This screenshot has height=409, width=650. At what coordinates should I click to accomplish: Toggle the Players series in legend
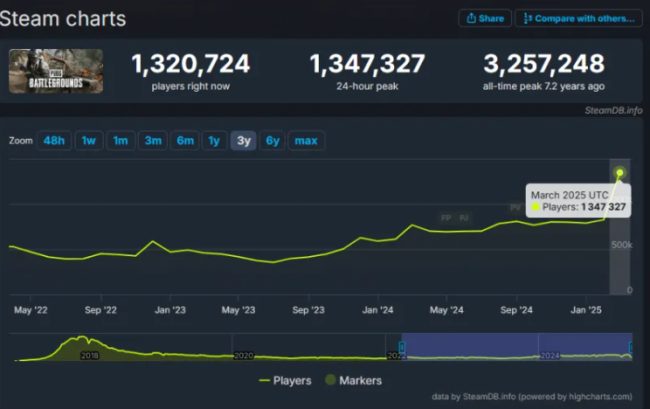pyautogui.click(x=285, y=380)
